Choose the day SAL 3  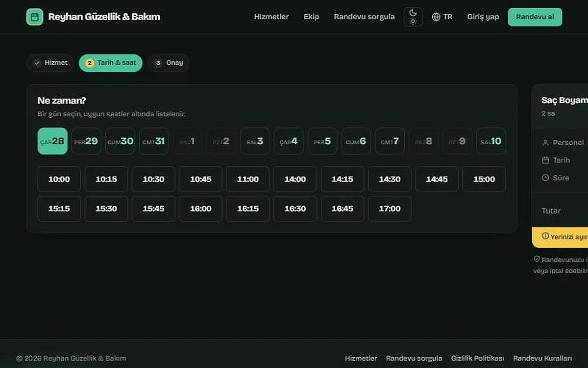click(255, 141)
